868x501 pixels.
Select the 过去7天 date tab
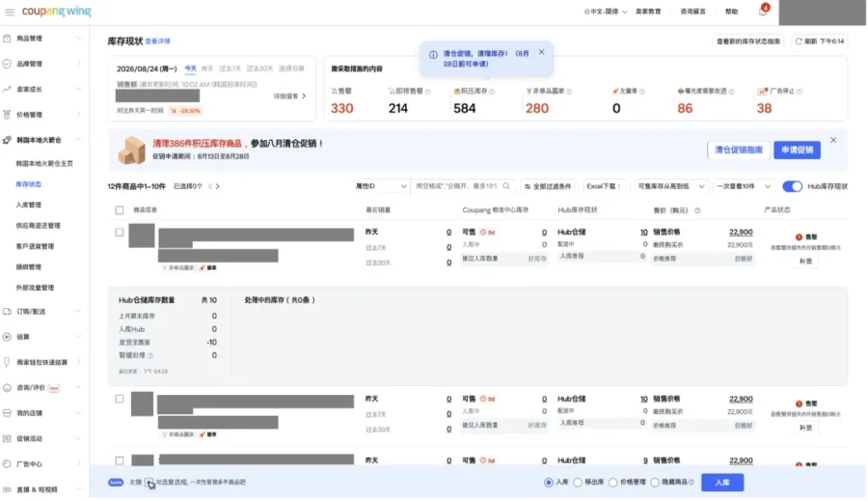[230, 69]
